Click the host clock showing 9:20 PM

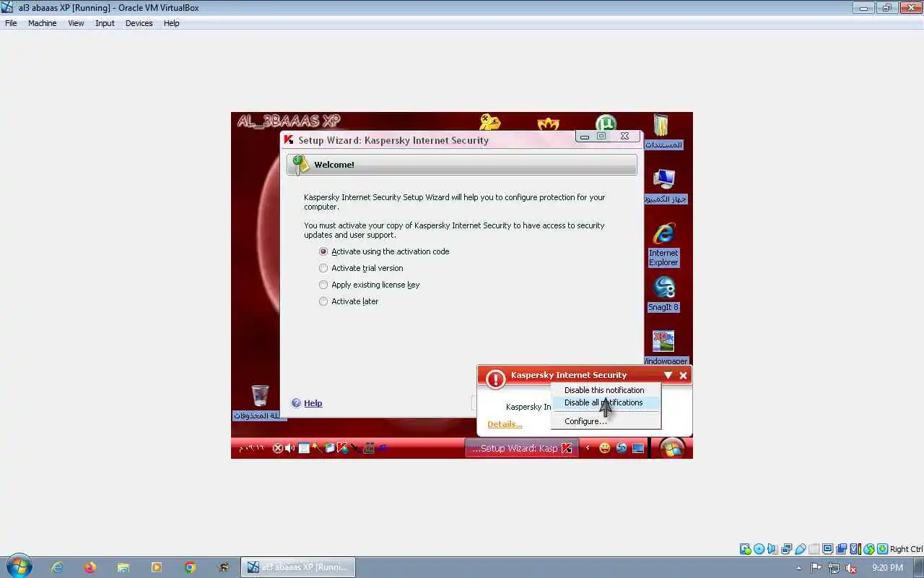888,568
